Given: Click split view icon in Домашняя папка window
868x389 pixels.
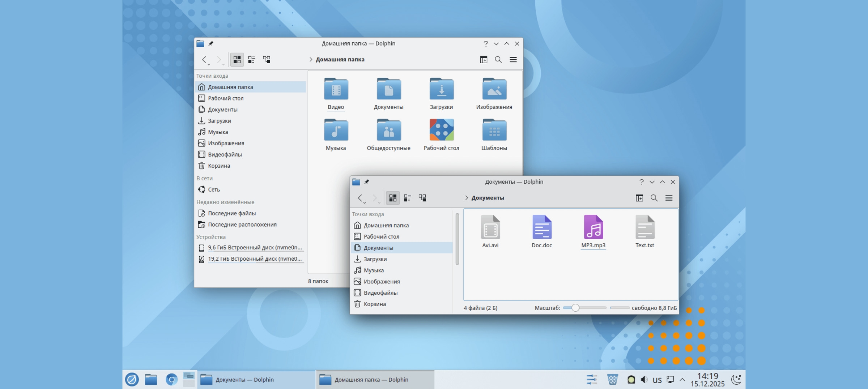Looking at the screenshot, I should click(484, 59).
